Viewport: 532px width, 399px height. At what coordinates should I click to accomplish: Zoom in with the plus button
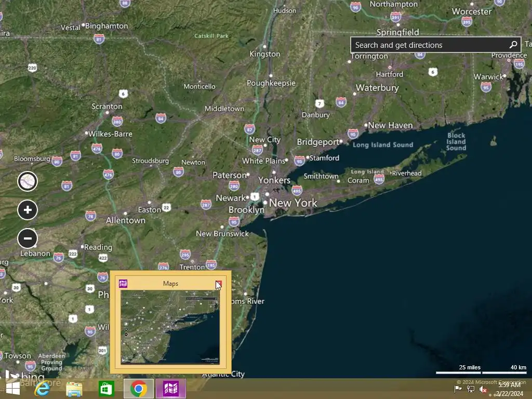pyautogui.click(x=28, y=210)
